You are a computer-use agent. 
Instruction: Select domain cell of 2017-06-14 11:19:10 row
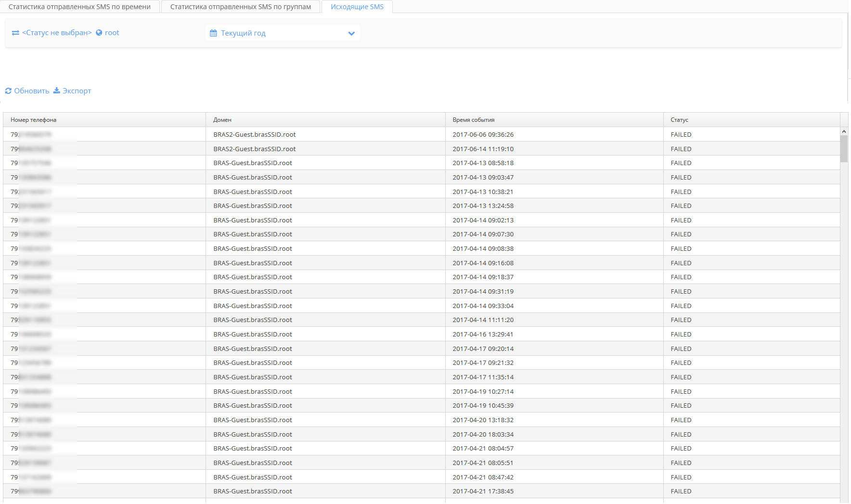tap(326, 149)
